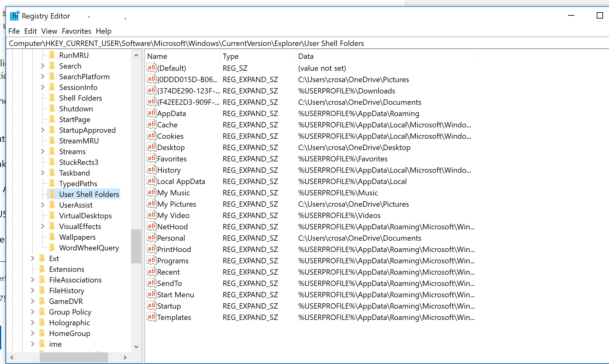Screen dimensions: 609x364
Task: Expand the Taskband registry key
Action: (x=43, y=173)
